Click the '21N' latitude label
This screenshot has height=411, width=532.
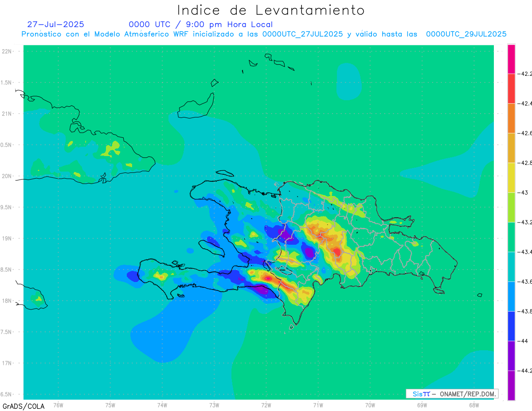7,114
